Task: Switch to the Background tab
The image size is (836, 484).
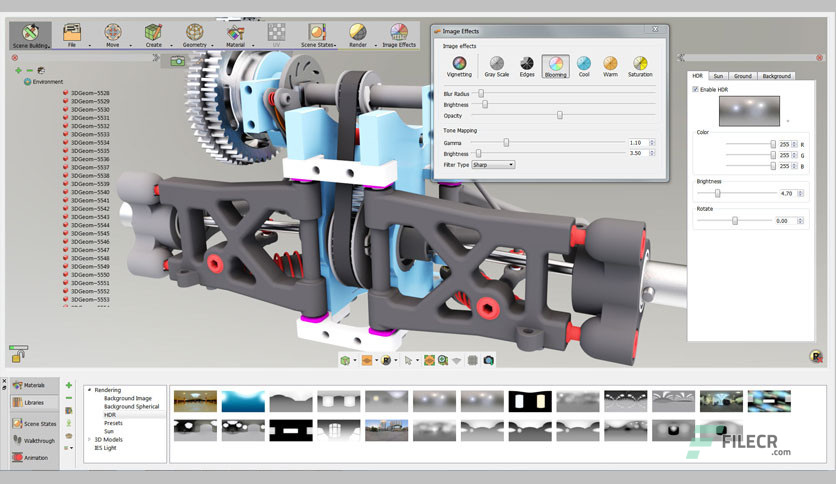Action: (776, 76)
